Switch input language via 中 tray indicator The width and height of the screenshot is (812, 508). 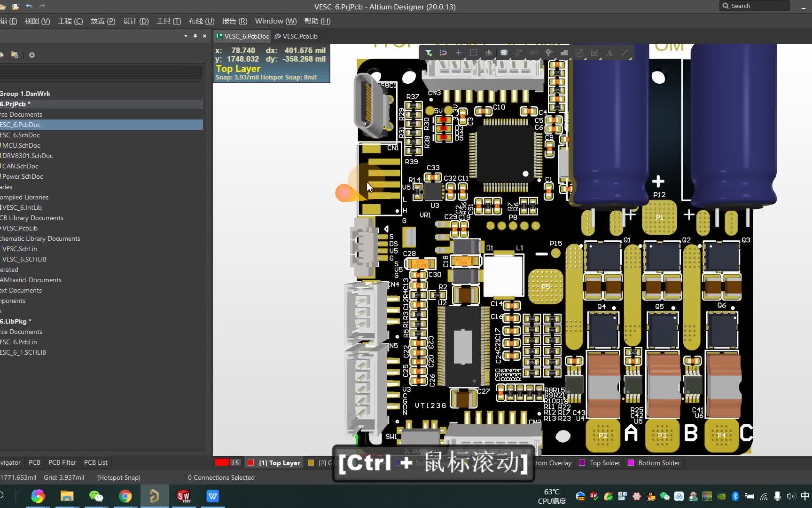pos(805,496)
